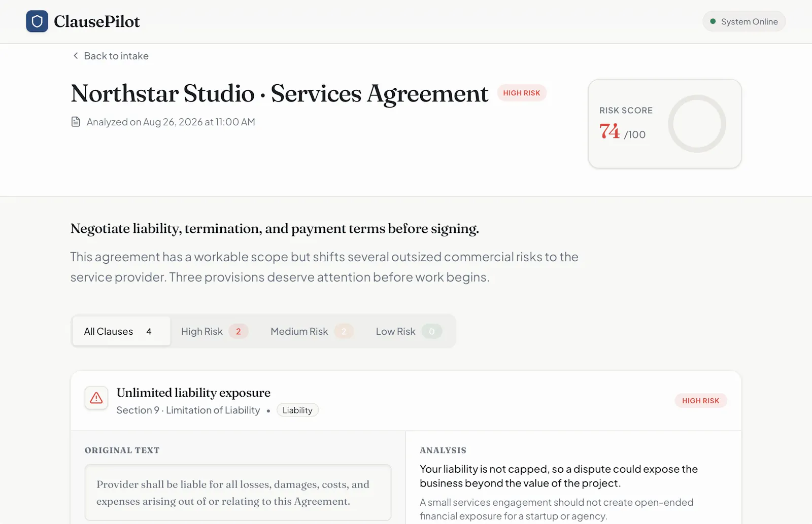
Task: Switch to the Medium Risk tab
Action: point(311,331)
